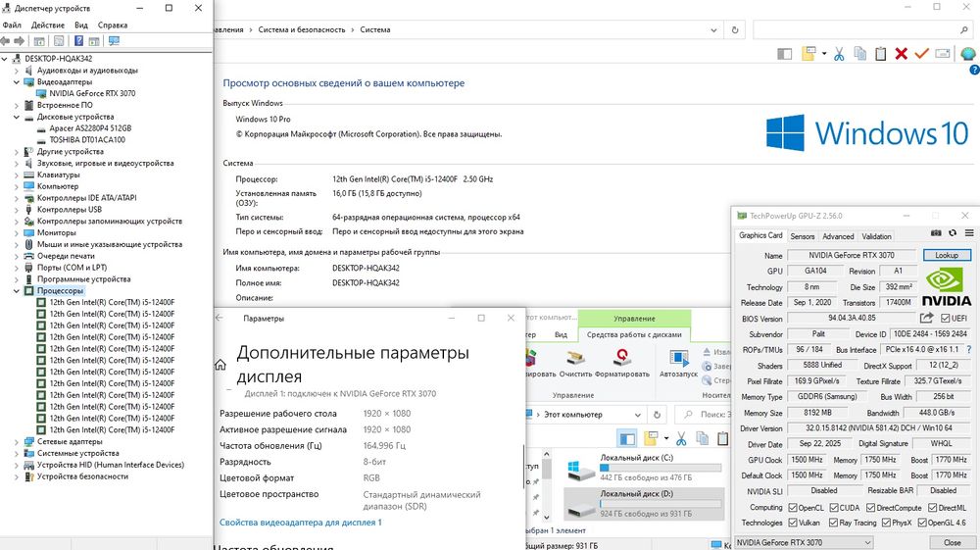The width and height of the screenshot is (980, 550).
Task: Collapse the Видеоадаптеры tree node
Action: 17,82
